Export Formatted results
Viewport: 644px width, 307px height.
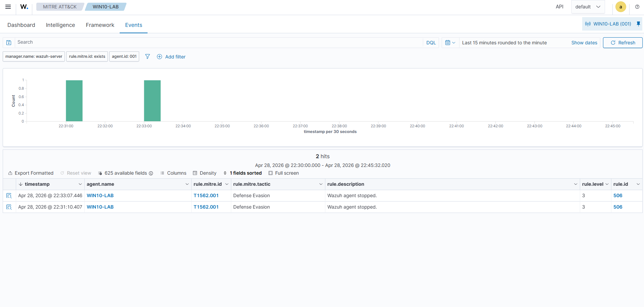[x=31, y=173]
